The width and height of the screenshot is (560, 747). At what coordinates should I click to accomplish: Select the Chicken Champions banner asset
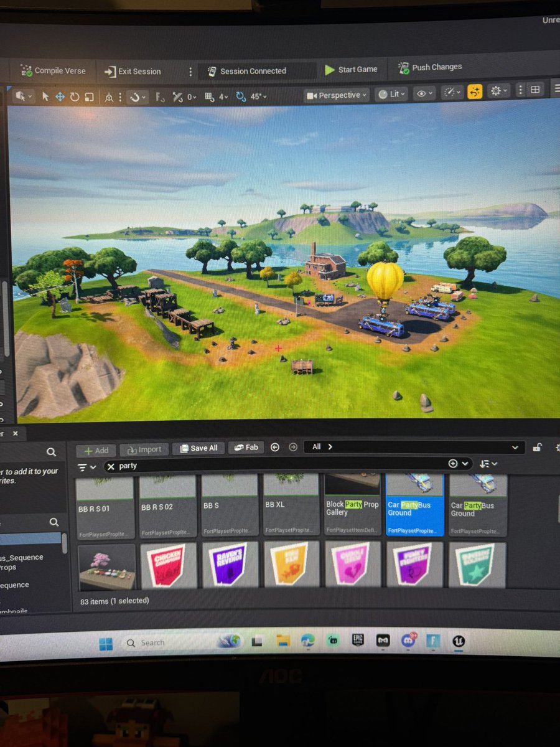tap(167, 565)
